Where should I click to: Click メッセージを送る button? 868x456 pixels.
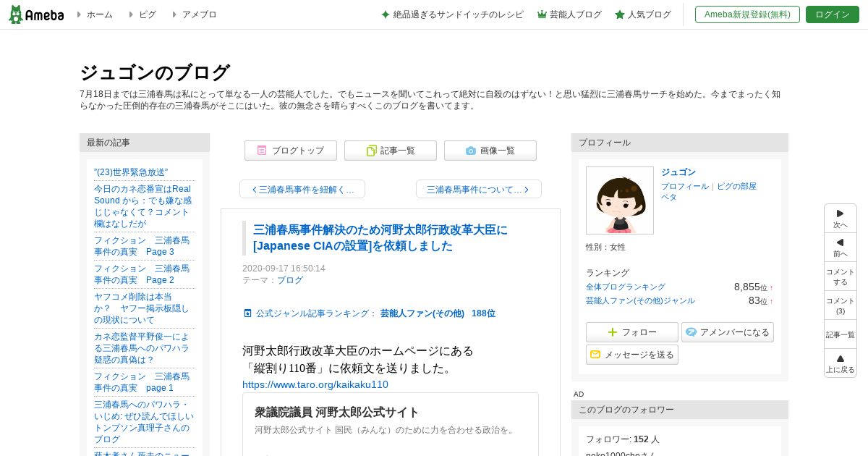tap(632, 355)
